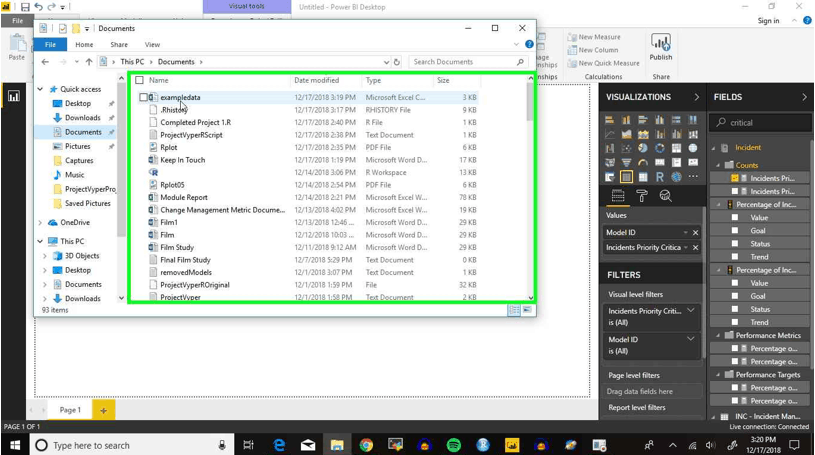Click the Publish button in Power BI
Image resolution: width=815 pixels, height=455 pixels.
coord(661,48)
